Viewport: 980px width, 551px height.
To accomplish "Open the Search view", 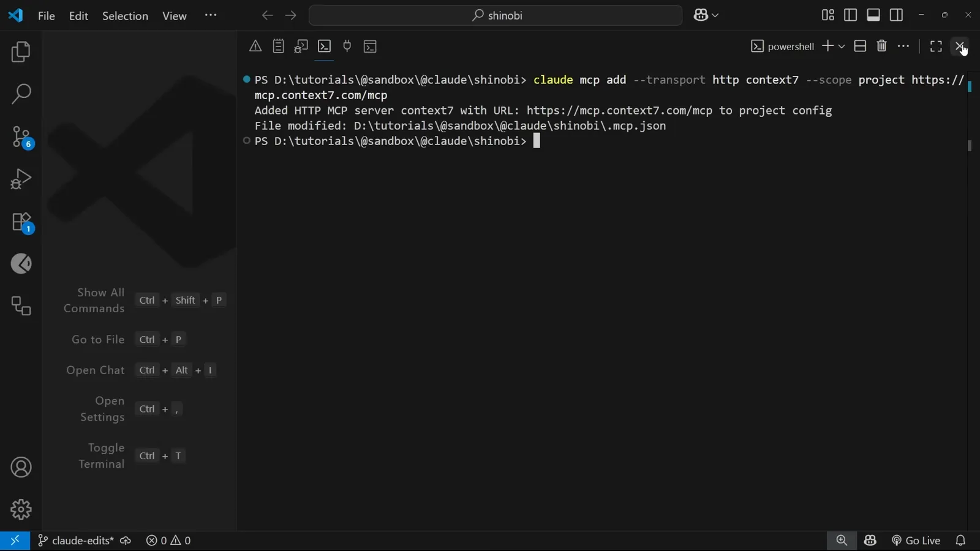I will (21, 94).
